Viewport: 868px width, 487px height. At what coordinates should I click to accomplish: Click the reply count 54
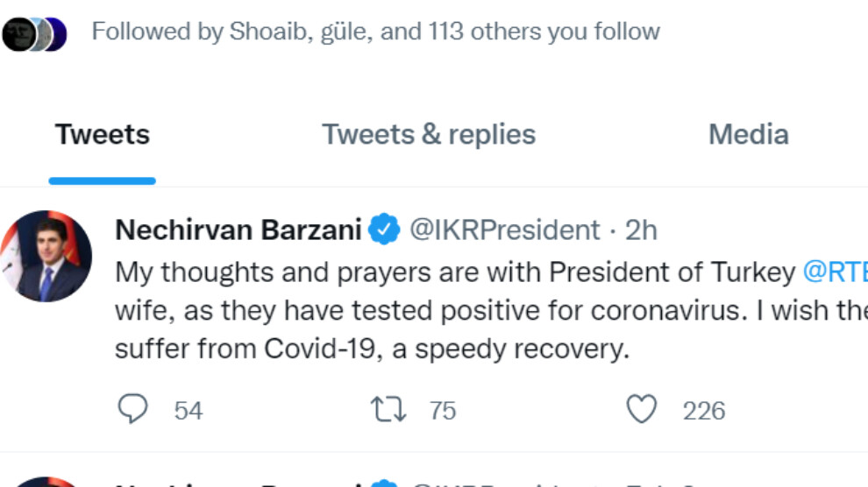click(x=189, y=411)
